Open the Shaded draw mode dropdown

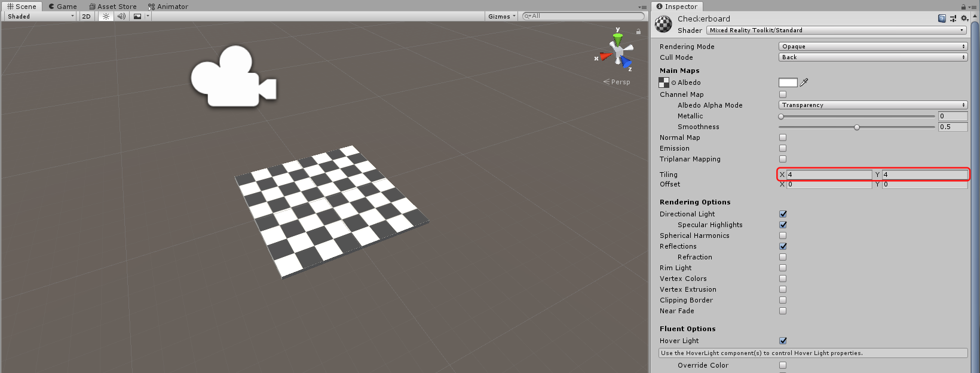[x=40, y=16]
